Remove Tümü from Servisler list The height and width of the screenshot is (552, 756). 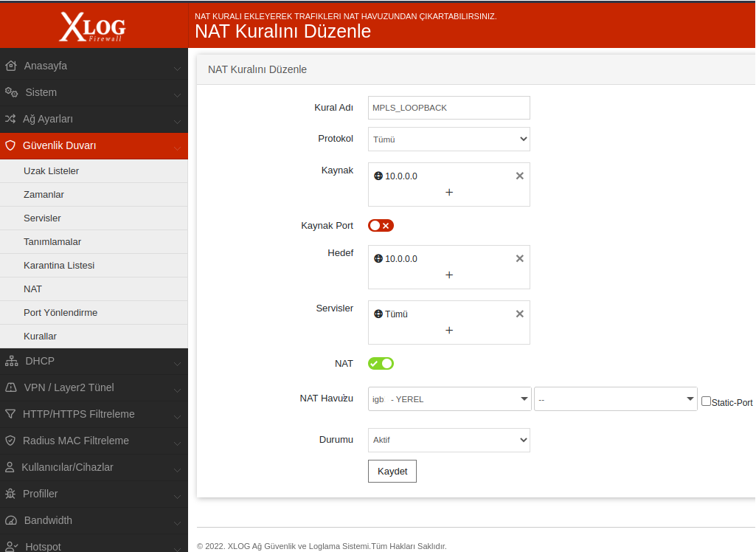pos(520,314)
